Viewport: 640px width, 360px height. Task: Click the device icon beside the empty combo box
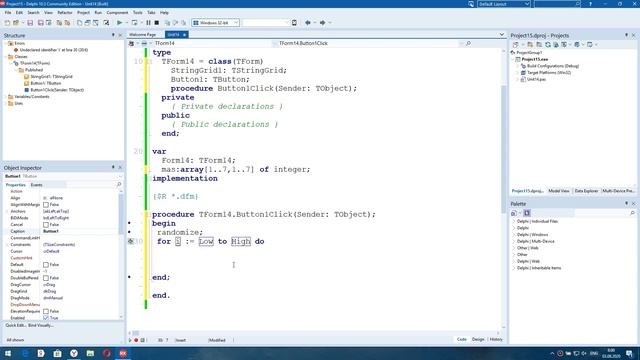coord(294,23)
